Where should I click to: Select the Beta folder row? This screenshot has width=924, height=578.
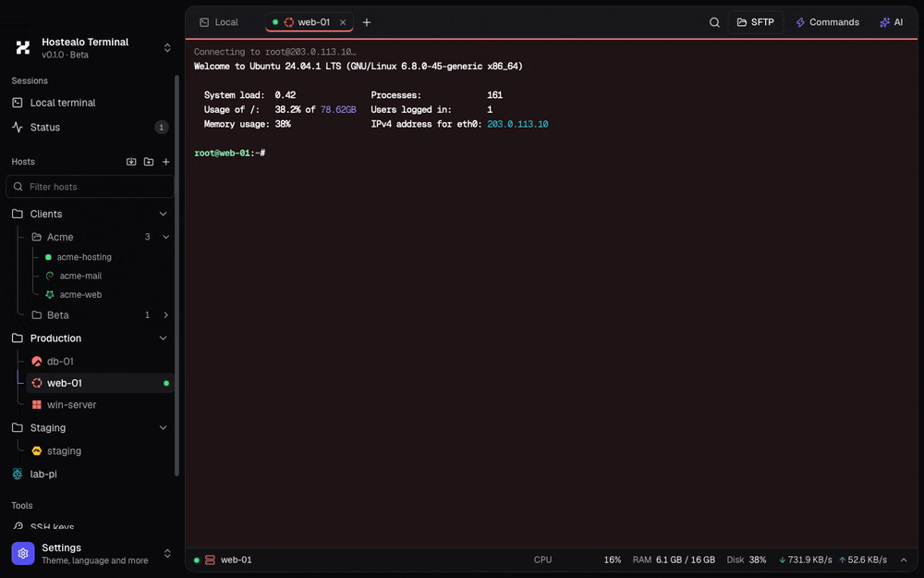(100, 315)
